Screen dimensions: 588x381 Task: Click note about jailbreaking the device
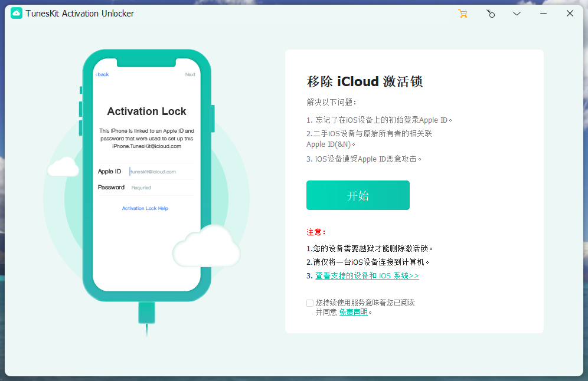tap(370, 248)
